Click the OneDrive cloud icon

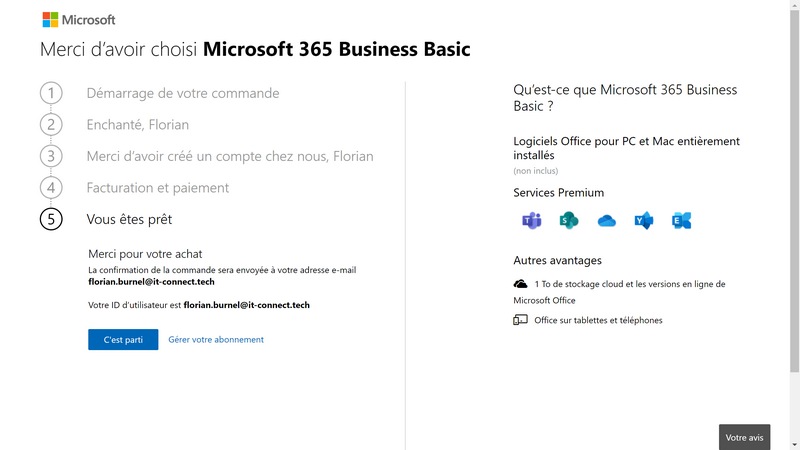pos(606,221)
